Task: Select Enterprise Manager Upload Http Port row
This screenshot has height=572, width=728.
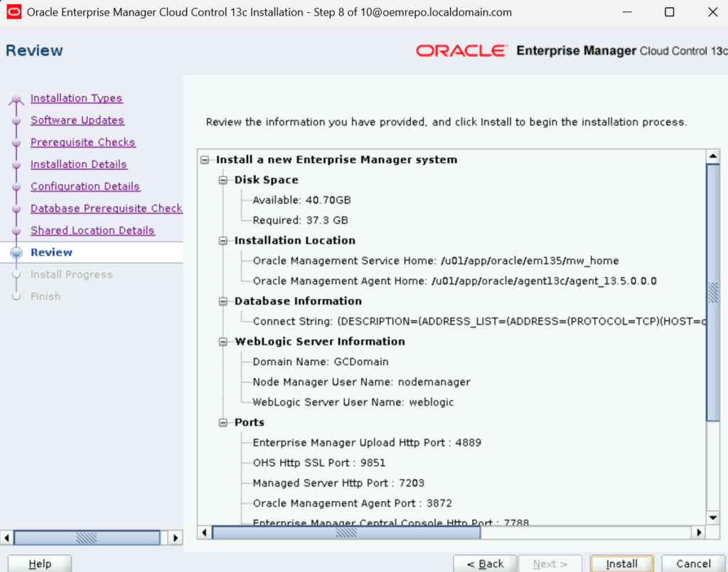Action: click(367, 443)
